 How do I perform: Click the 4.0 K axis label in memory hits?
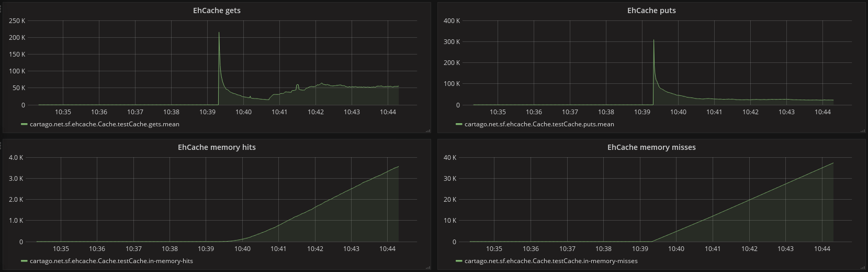[16, 158]
